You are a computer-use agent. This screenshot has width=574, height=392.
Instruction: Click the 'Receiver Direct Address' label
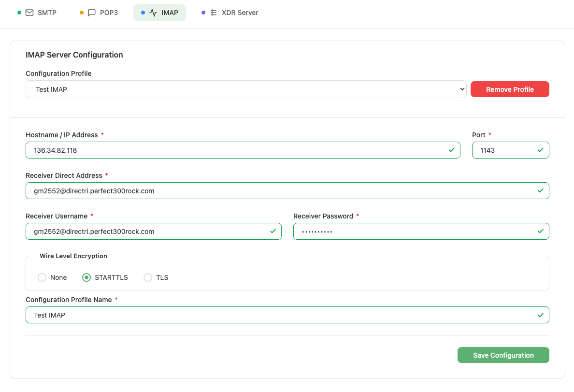(x=64, y=176)
